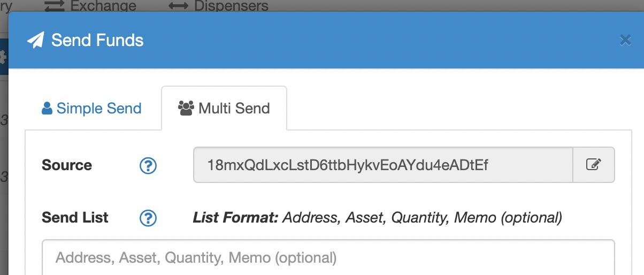Close the Send Funds dialog
The height and width of the screenshot is (275, 644).
(625, 40)
